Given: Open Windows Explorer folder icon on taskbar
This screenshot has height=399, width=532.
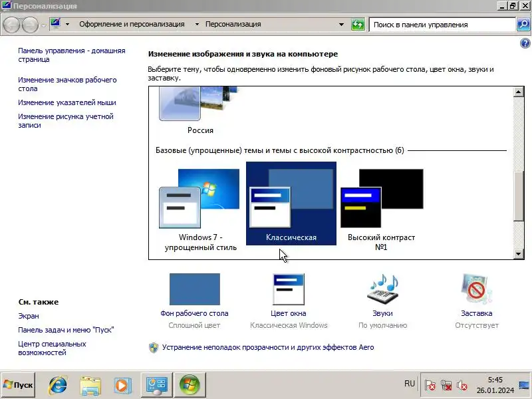Looking at the screenshot, I should click(90, 386).
